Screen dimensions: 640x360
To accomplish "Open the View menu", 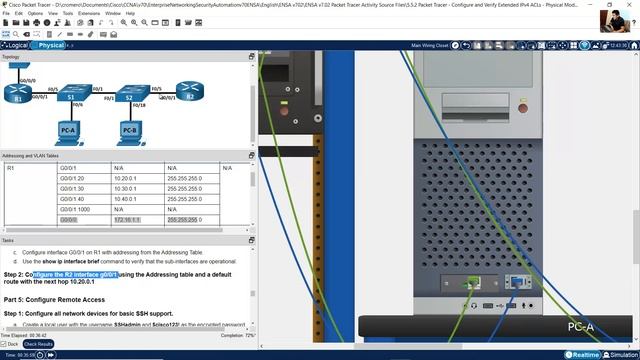I will [53, 13].
